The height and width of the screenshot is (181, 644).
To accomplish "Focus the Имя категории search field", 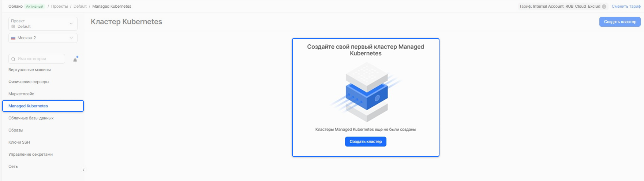I will coord(37,59).
